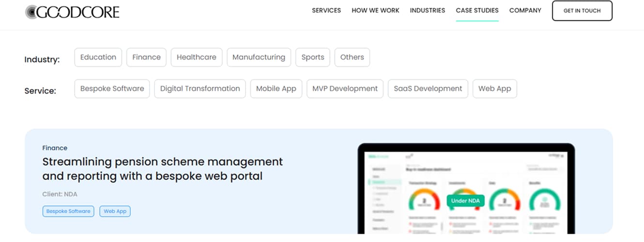Filter case studies by Healthcare
The width and height of the screenshot is (644, 242).
196,57
